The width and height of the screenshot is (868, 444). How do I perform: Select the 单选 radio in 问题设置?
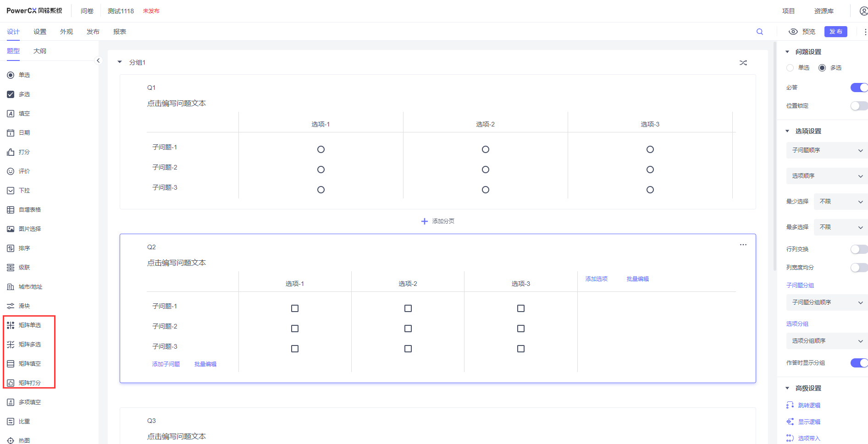tap(790, 68)
